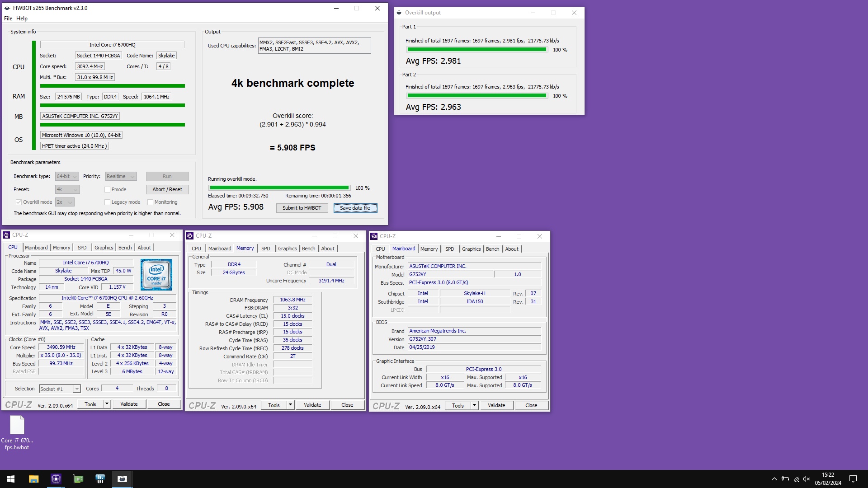Click the Used CPU capabilities text box
868x488 pixels.
click(x=315, y=46)
